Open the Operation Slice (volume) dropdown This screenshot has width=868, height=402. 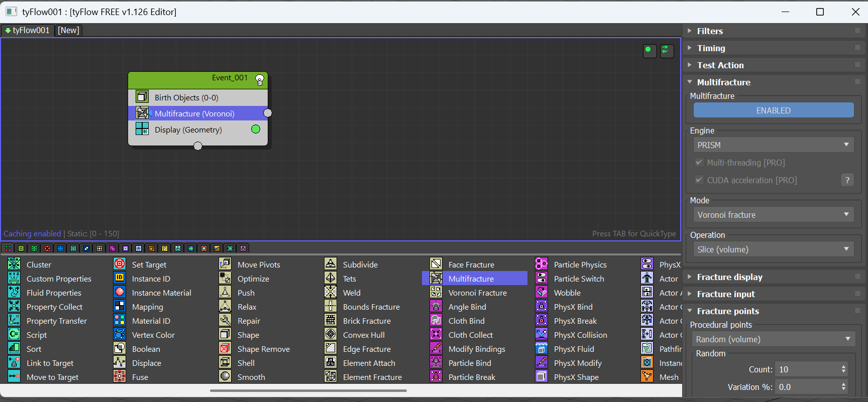pos(774,249)
